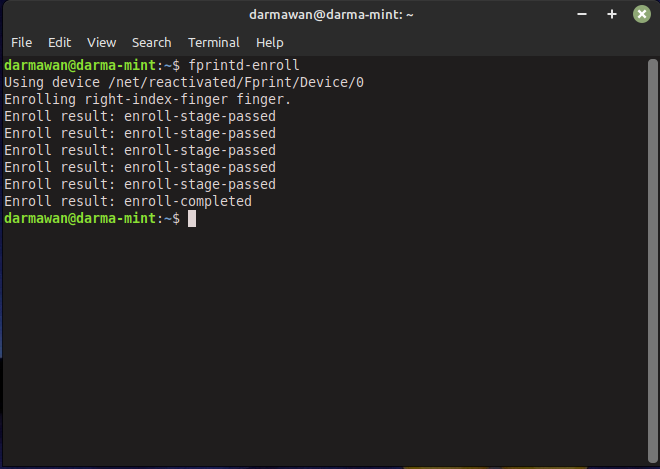Viewport: 660px width, 469px height.
Task: Click the 'Enroll result: enroll-completed' line
Action: click(x=128, y=201)
